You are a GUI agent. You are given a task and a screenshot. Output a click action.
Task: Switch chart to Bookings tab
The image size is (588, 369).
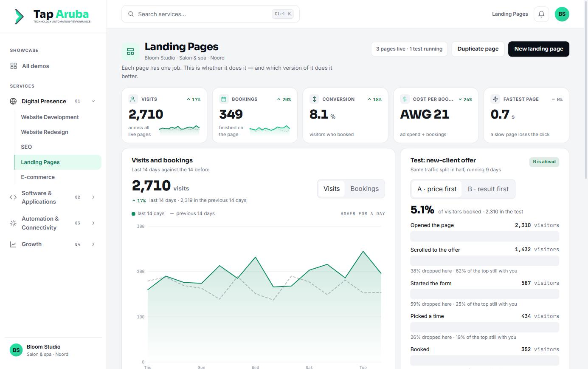point(364,189)
